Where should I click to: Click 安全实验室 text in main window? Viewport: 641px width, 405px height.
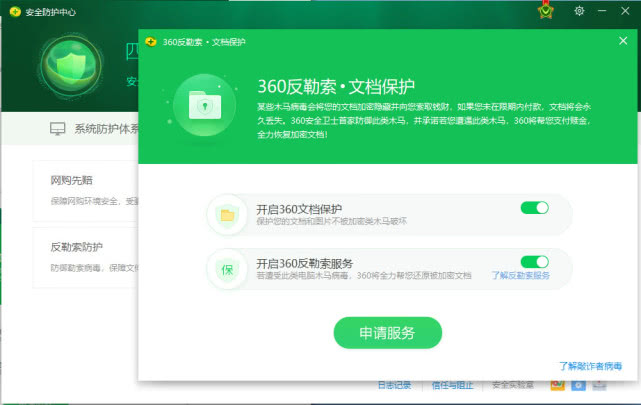point(513,385)
